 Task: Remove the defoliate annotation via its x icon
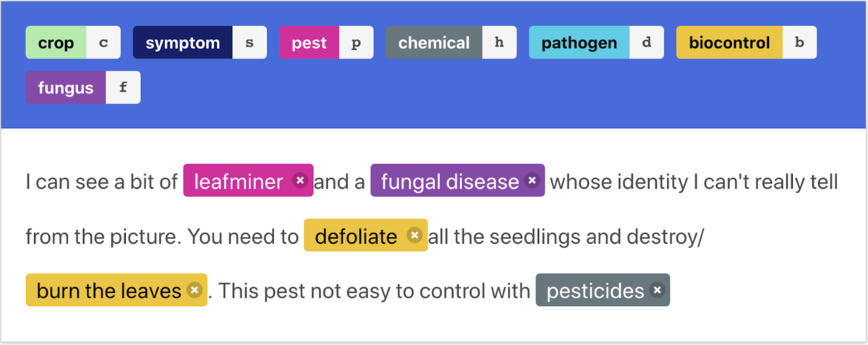point(414,236)
